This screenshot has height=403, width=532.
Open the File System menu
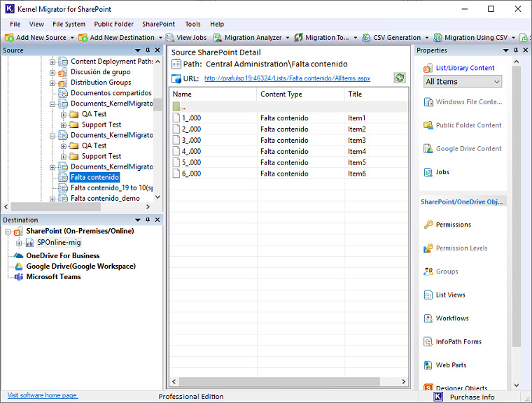(x=69, y=24)
